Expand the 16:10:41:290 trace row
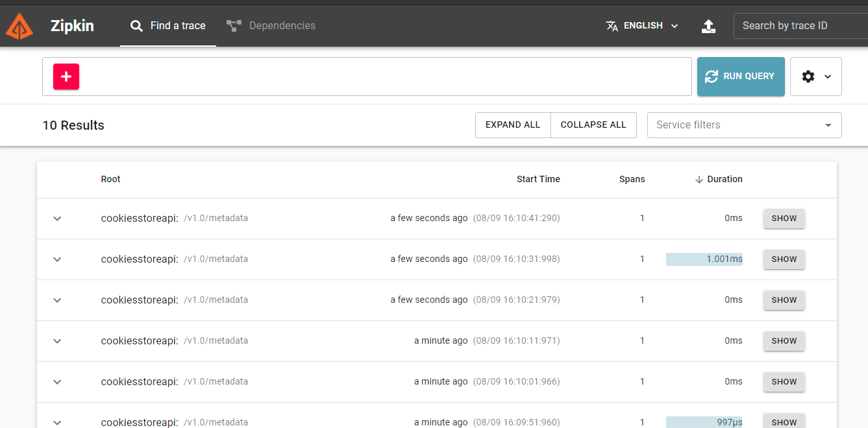Viewport: 868px width, 428px height. (57, 219)
